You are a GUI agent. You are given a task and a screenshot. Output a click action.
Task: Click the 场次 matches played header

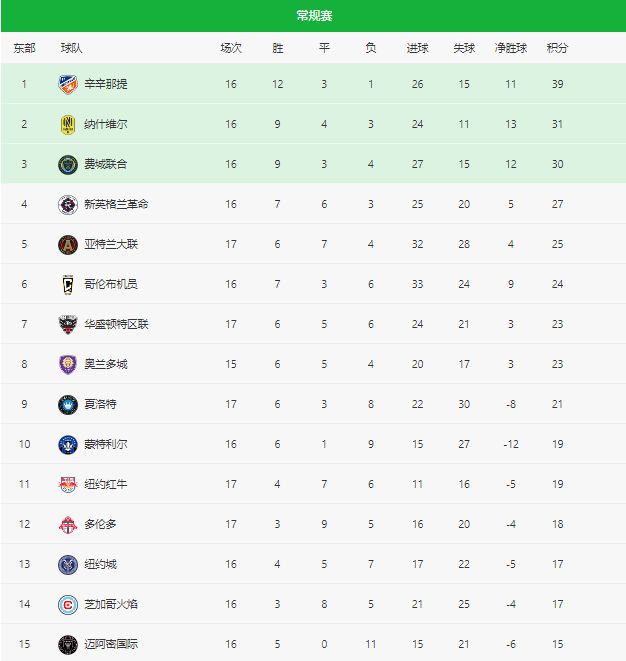click(x=231, y=48)
